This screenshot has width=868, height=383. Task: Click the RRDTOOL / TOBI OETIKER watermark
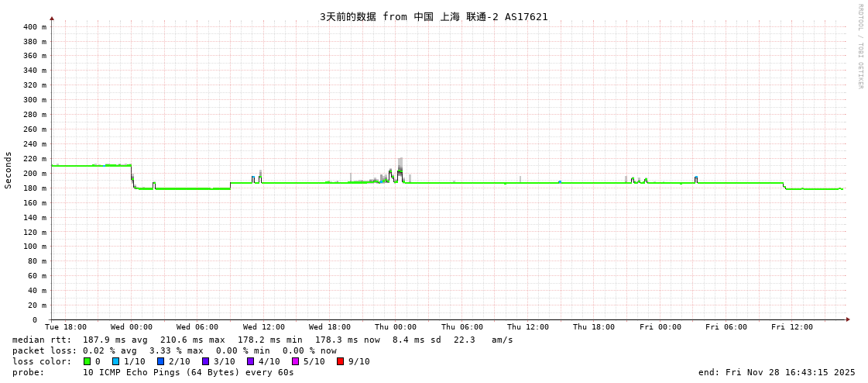pyautogui.click(x=859, y=47)
